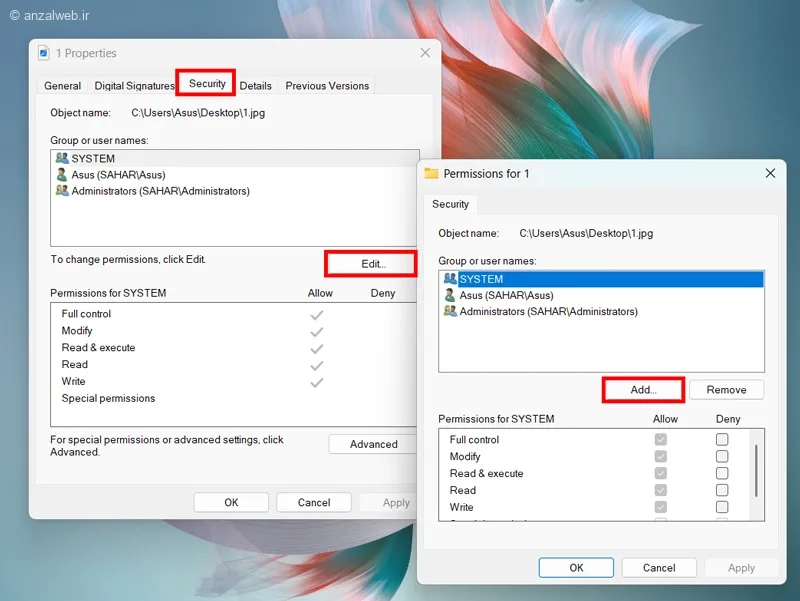Image resolution: width=800 pixels, height=601 pixels.
Task: Click Administrators group icon in 1 Properties list
Action: (x=62, y=190)
